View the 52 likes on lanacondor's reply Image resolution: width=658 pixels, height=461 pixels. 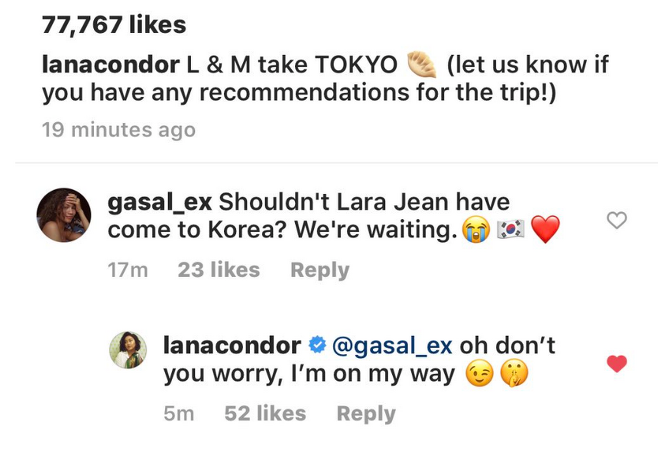(x=265, y=414)
